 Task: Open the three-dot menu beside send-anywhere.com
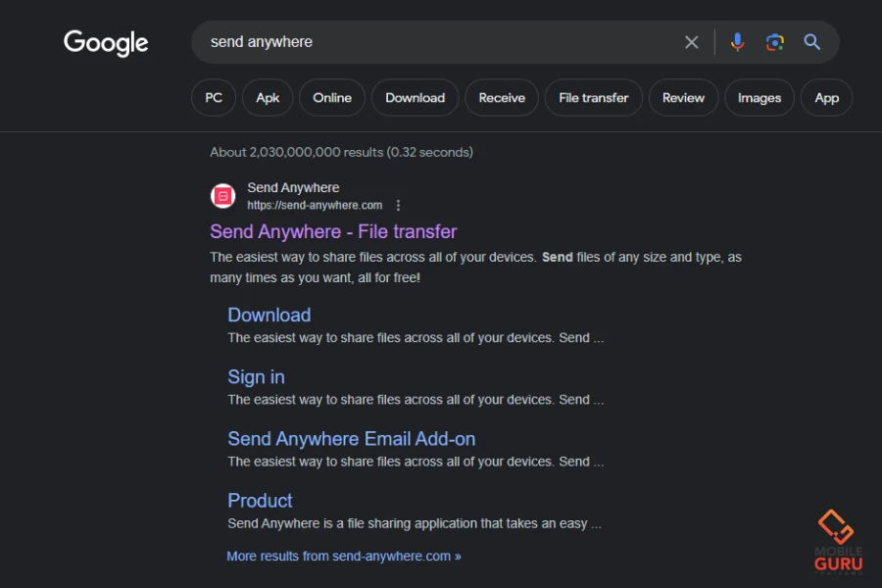[398, 206]
